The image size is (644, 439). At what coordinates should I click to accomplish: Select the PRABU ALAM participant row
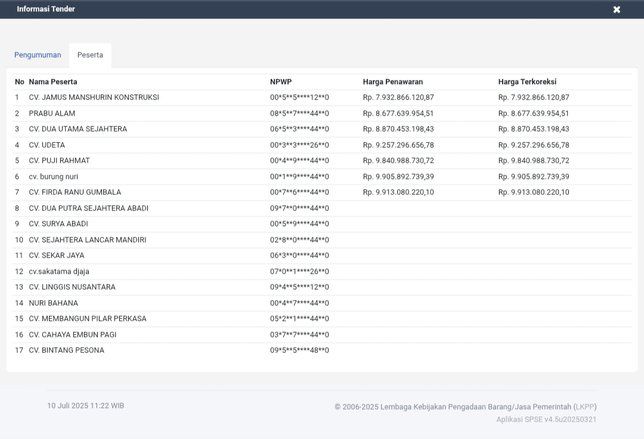coord(52,113)
